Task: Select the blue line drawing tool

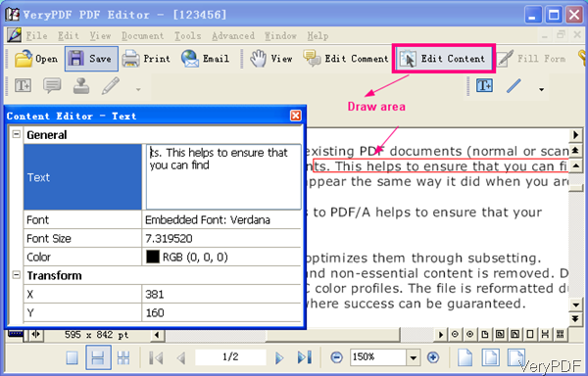Action: click(x=514, y=86)
